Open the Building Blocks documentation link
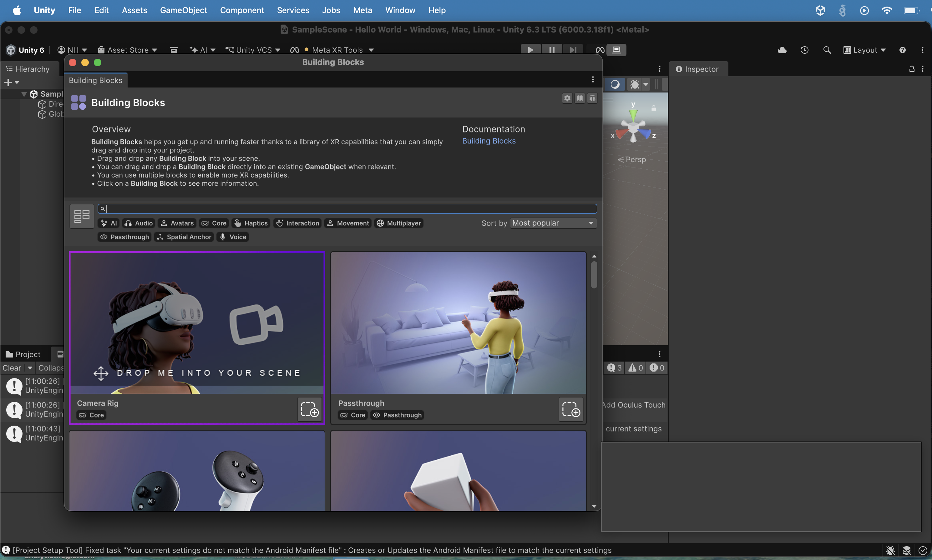The image size is (932, 560). (x=489, y=141)
